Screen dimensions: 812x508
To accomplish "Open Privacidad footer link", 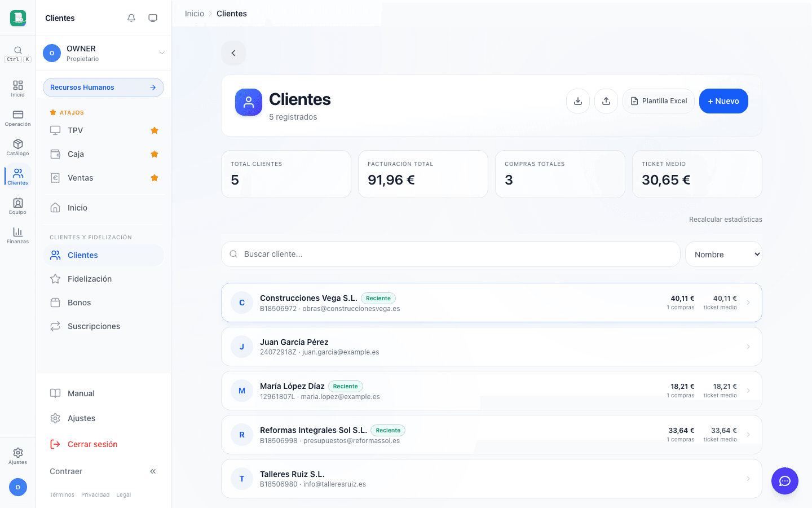I will [x=95, y=495].
